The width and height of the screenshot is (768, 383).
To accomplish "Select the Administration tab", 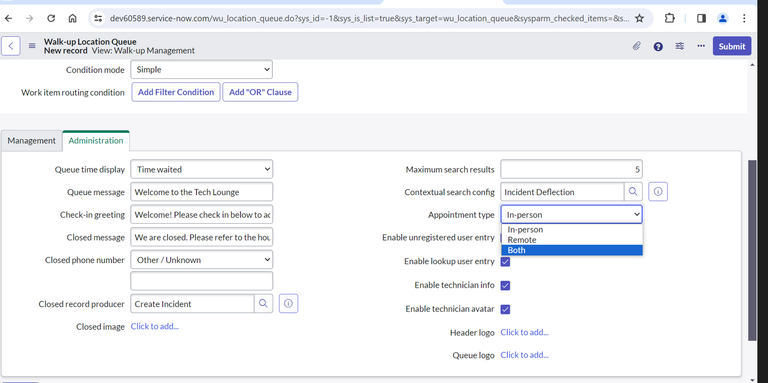I will 96,141.
